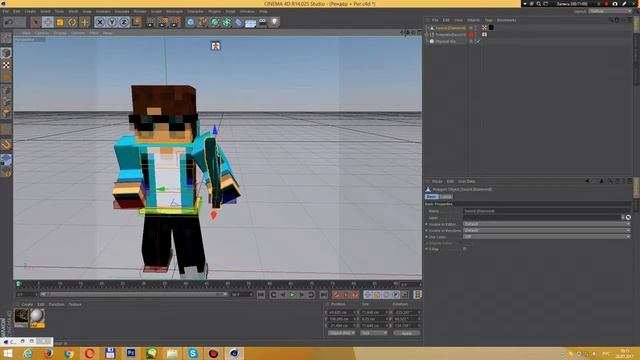
Task: Click Render View clapperboard icon
Action: [x=151, y=22]
